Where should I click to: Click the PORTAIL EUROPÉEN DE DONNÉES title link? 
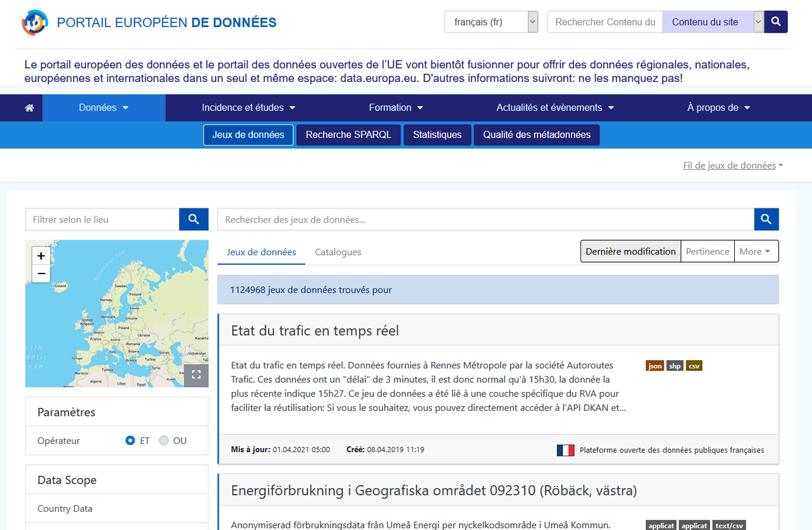(166, 22)
